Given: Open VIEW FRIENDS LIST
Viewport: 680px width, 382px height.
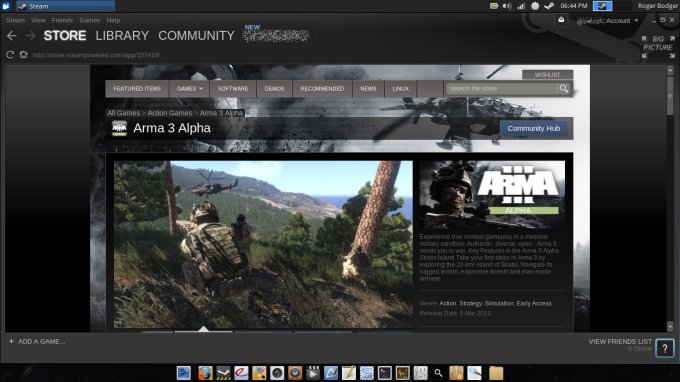Looking at the screenshot, I should click(620, 341).
